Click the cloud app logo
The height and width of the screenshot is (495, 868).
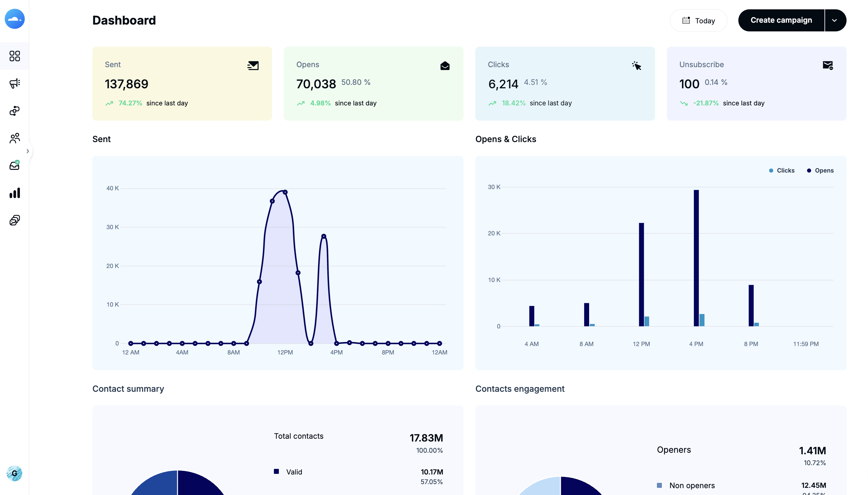coord(15,19)
